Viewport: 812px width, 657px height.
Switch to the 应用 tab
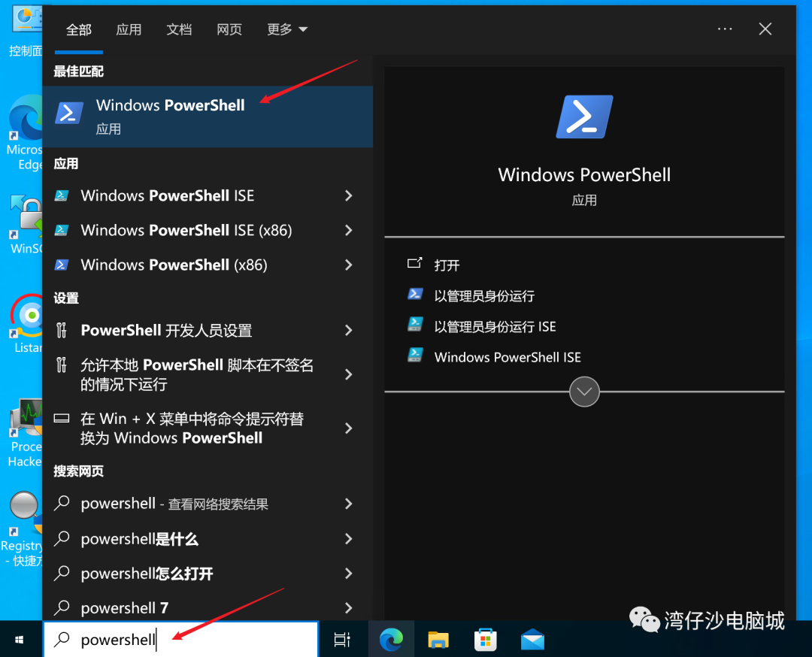129,29
